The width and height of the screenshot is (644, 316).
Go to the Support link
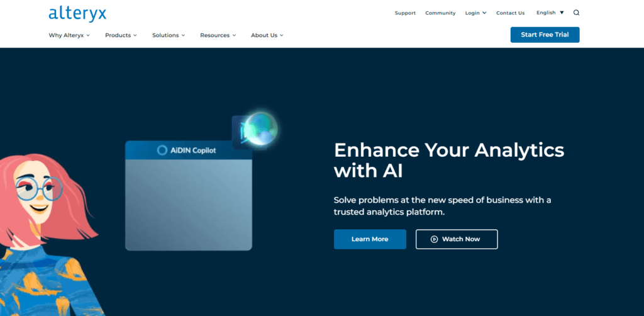405,13
